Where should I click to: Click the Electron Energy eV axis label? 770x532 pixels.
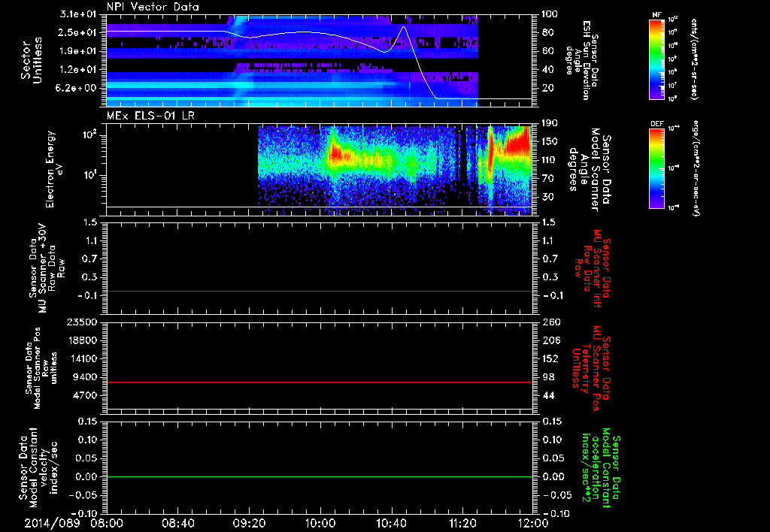(54, 169)
